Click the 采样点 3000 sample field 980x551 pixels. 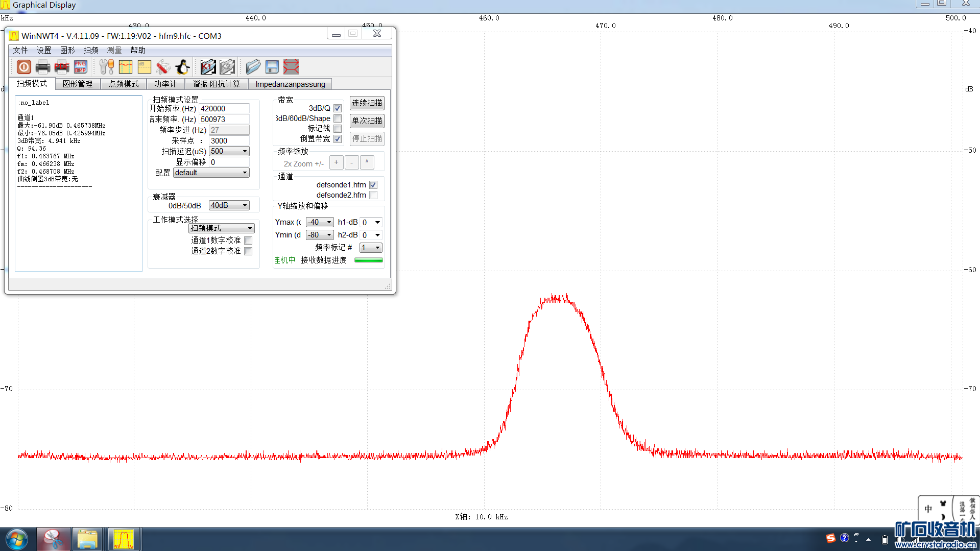(229, 141)
